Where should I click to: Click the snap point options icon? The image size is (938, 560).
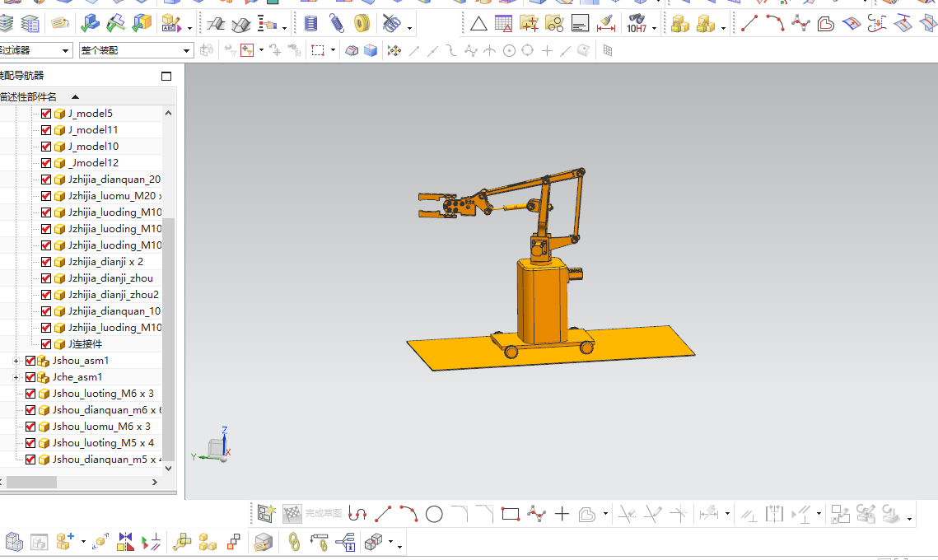click(394, 51)
